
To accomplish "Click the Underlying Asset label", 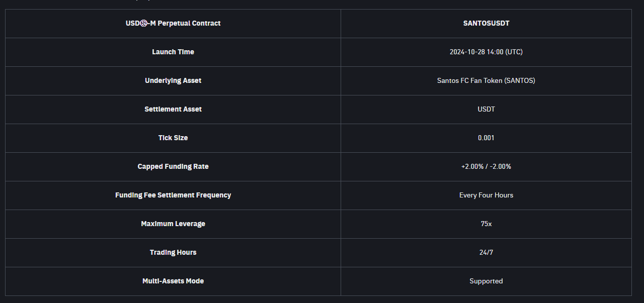I will click(x=173, y=80).
